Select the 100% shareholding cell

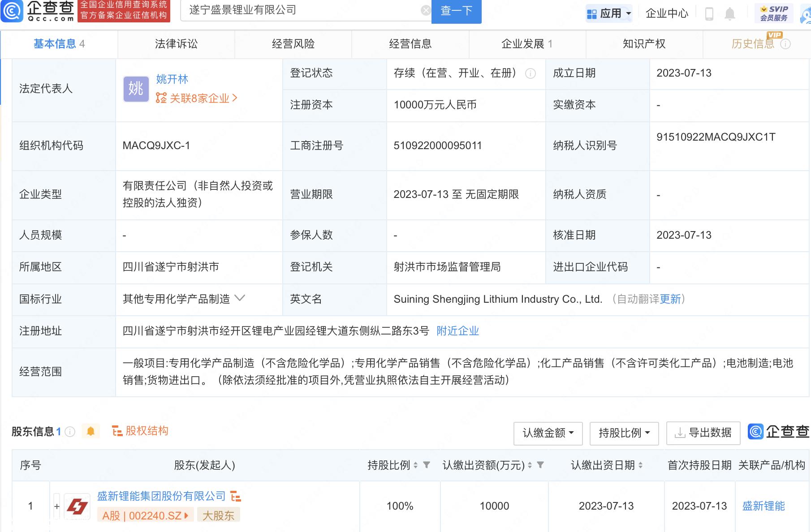[400, 506]
